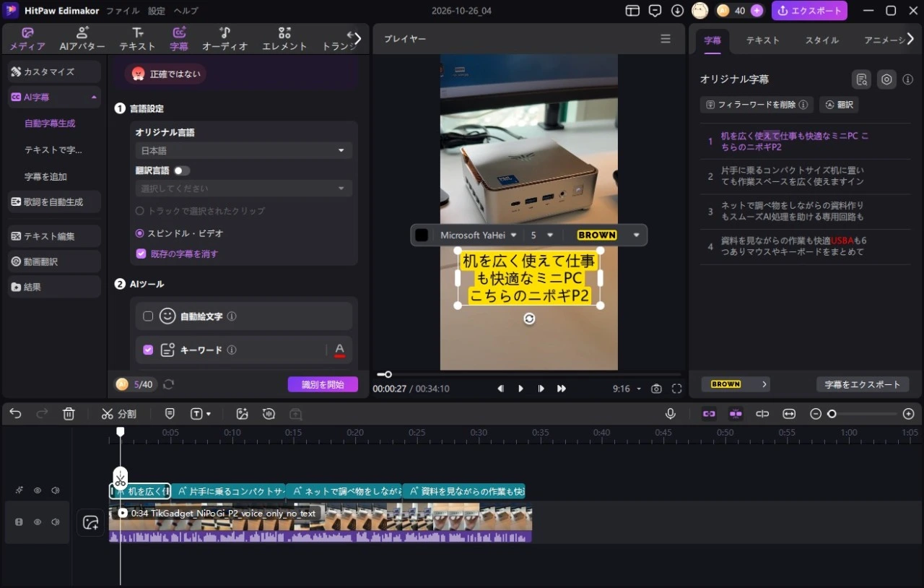Collapse the AI字幕 sidebar section

point(94,97)
